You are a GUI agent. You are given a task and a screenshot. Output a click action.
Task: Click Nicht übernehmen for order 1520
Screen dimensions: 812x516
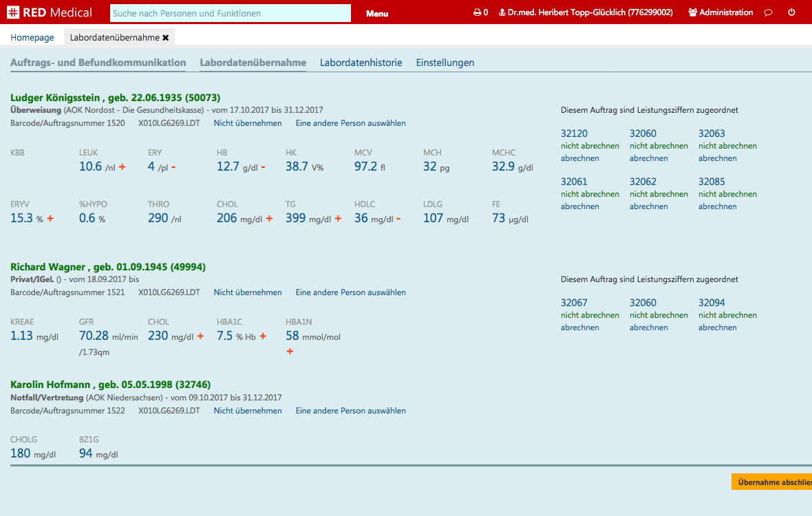(248, 123)
